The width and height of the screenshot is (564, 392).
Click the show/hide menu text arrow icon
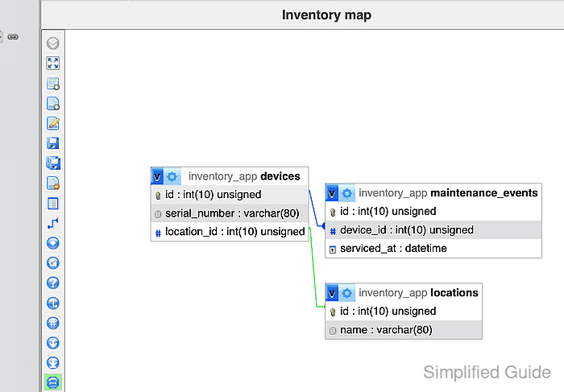pos(53,43)
